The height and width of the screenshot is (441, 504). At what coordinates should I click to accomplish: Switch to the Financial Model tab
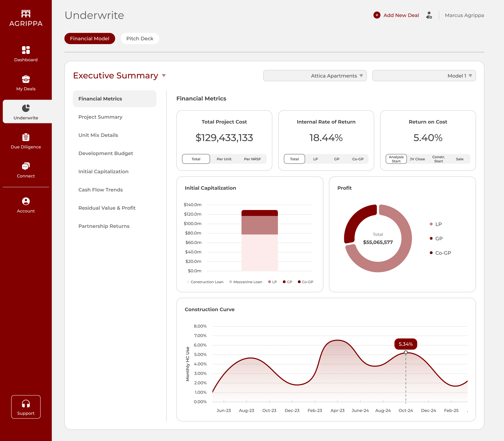pos(90,39)
